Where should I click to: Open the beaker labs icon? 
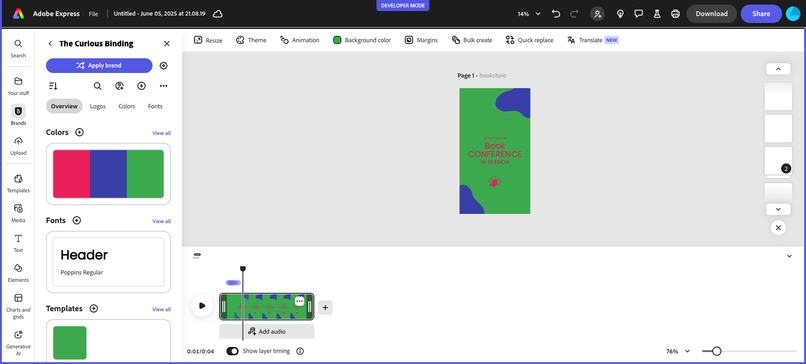(x=657, y=14)
